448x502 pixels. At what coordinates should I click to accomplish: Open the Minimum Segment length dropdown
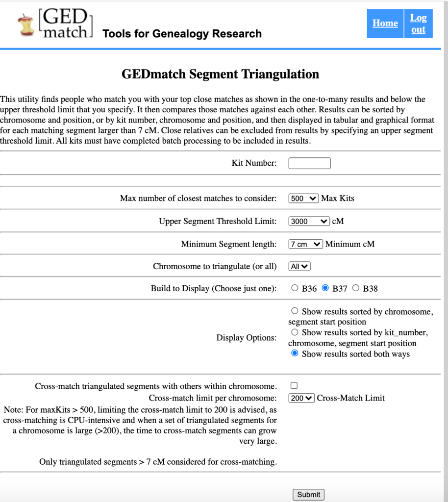pyautogui.click(x=305, y=244)
